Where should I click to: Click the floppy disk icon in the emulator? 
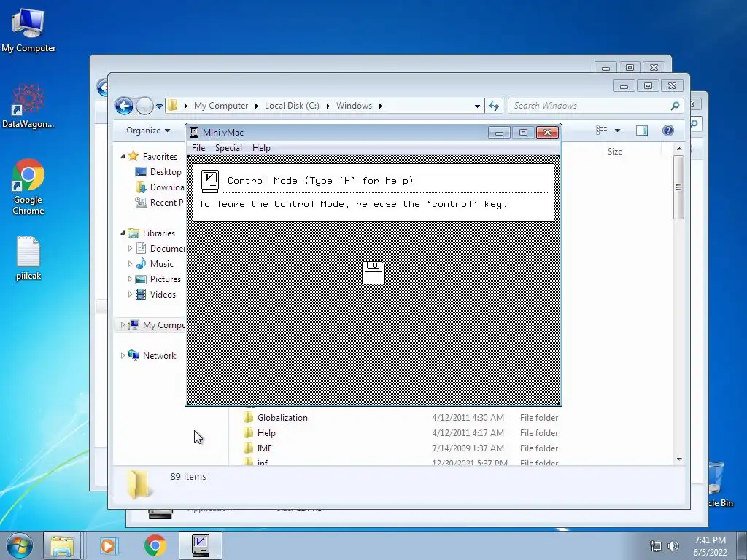pyautogui.click(x=373, y=273)
